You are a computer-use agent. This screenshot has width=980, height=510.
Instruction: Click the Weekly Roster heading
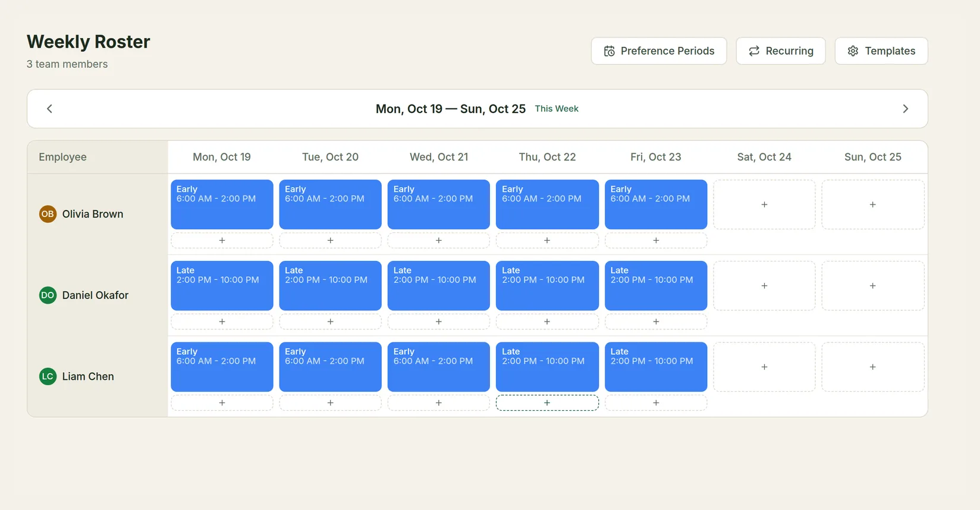(89, 42)
